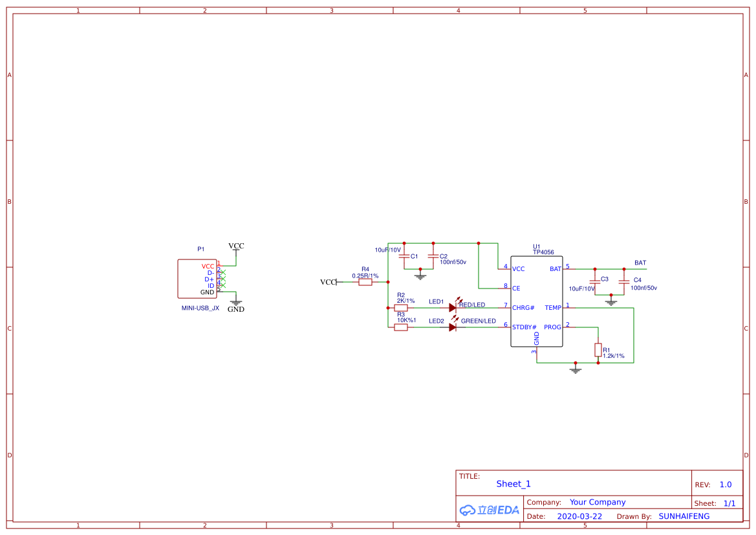
Task: Select the C2 capacitor symbol
Action: [433, 257]
